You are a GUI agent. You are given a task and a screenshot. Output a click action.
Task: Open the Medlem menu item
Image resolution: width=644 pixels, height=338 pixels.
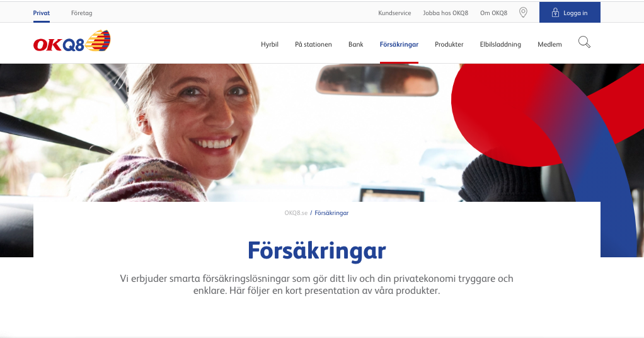pos(549,44)
